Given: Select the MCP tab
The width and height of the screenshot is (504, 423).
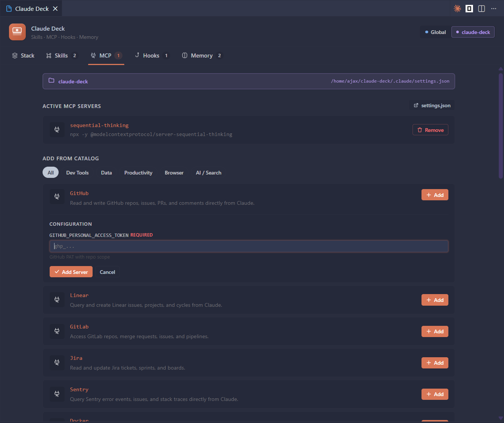Looking at the screenshot, I should point(106,56).
